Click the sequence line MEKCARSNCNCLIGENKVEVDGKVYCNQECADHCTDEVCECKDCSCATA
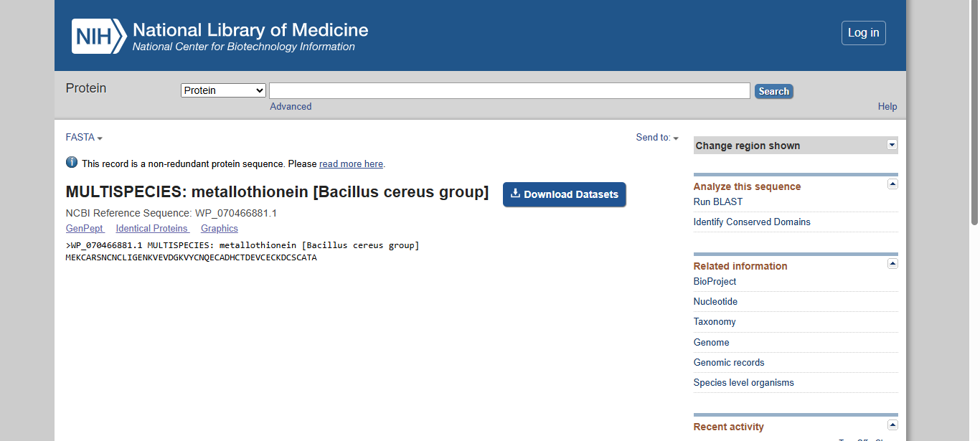 (191, 257)
